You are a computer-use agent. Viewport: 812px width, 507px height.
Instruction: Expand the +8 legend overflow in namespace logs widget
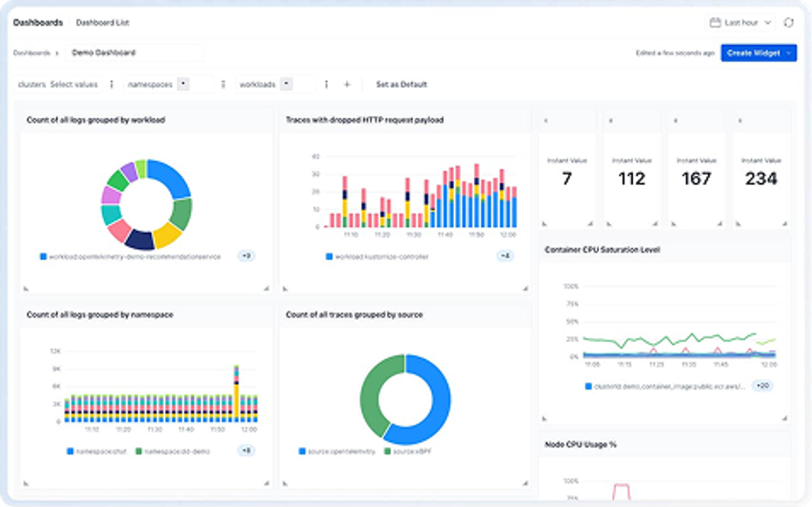click(246, 451)
